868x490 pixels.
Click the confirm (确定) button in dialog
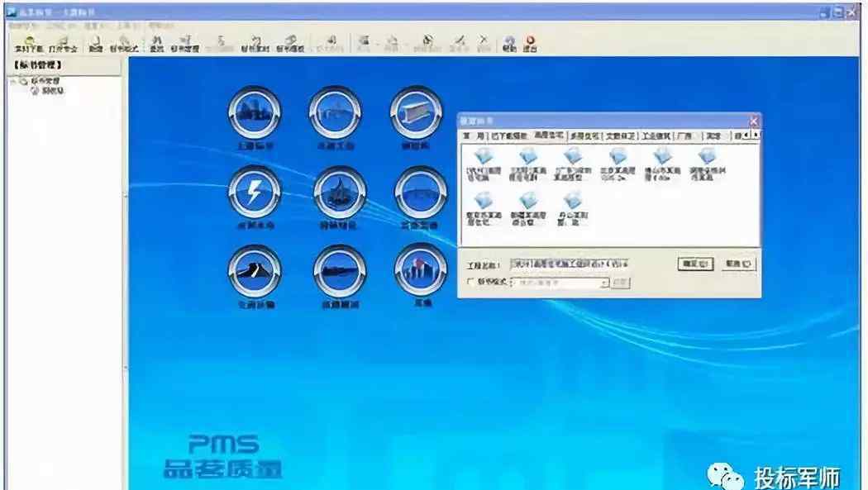click(694, 264)
